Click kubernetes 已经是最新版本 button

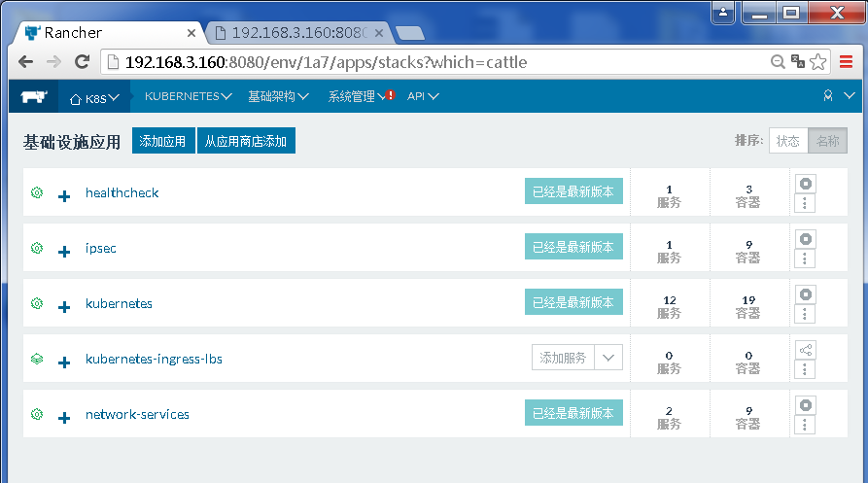[573, 301]
